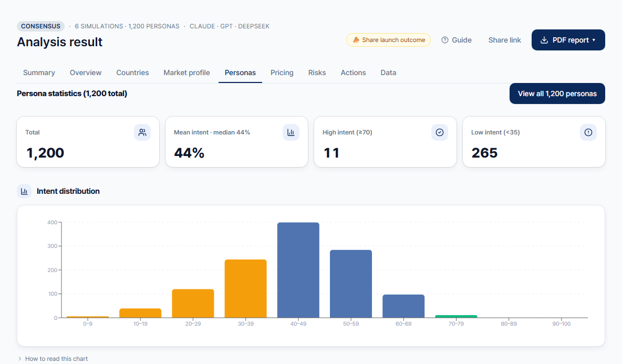Click the CLAUDE · GPT · DEEPSEEK text
This screenshot has width=622, height=364.
[x=230, y=26]
